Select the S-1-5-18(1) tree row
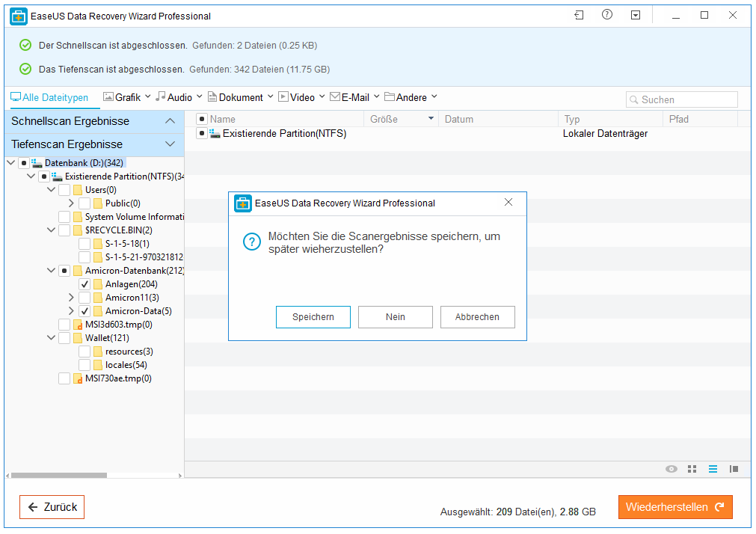The height and width of the screenshot is (534, 756). point(114,244)
